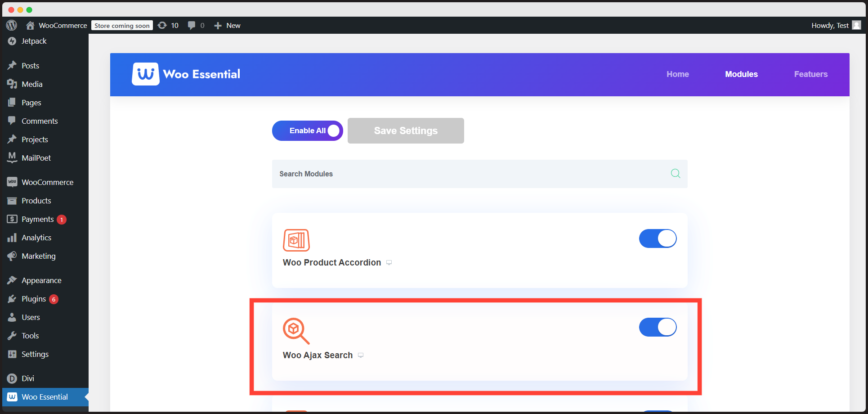Click the Appearance paintbrush icon

[x=12, y=280]
